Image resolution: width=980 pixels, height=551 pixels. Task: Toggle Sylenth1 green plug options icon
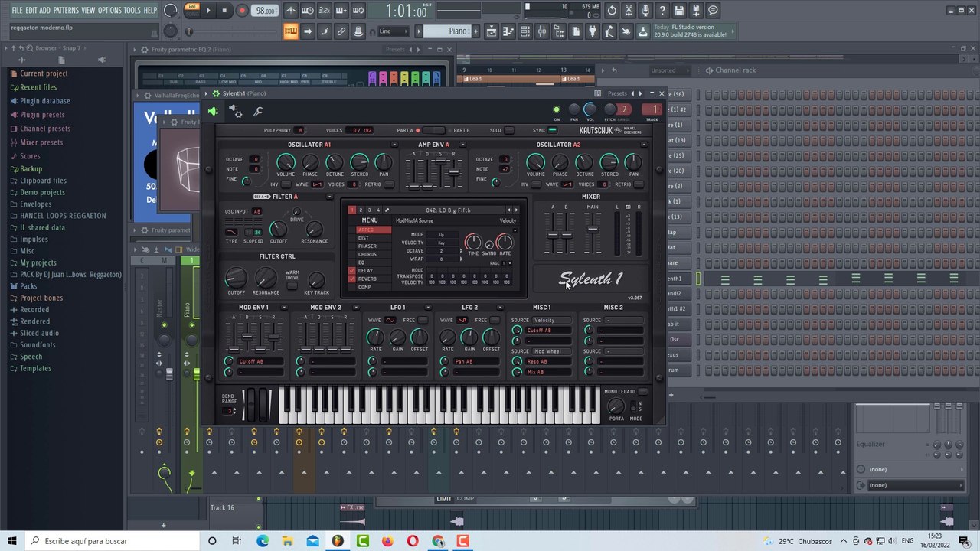click(x=213, y=112)
